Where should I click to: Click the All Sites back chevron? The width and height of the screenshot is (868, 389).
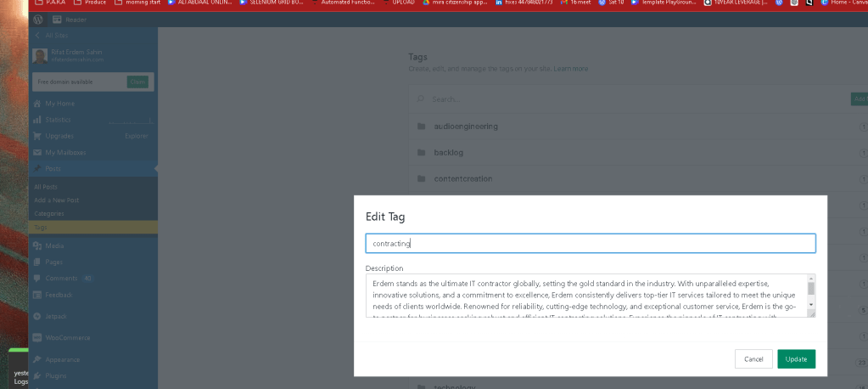pyautogui.click(x=37, y=35)
